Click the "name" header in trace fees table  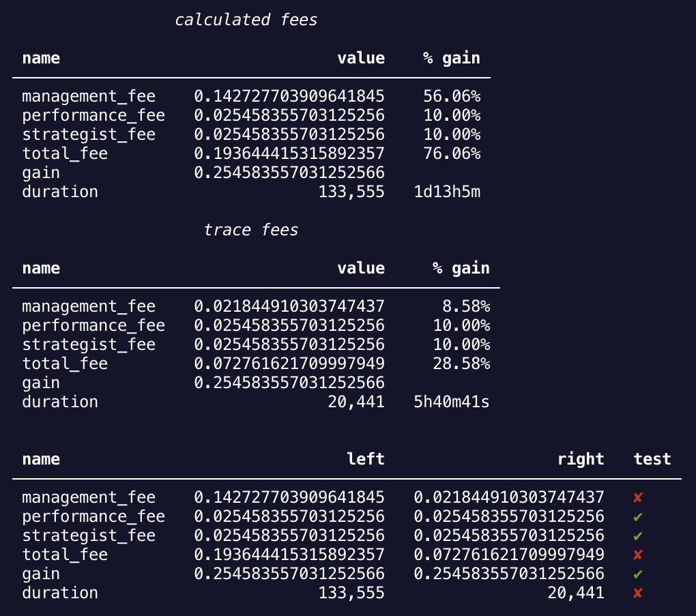coord(41,268)
